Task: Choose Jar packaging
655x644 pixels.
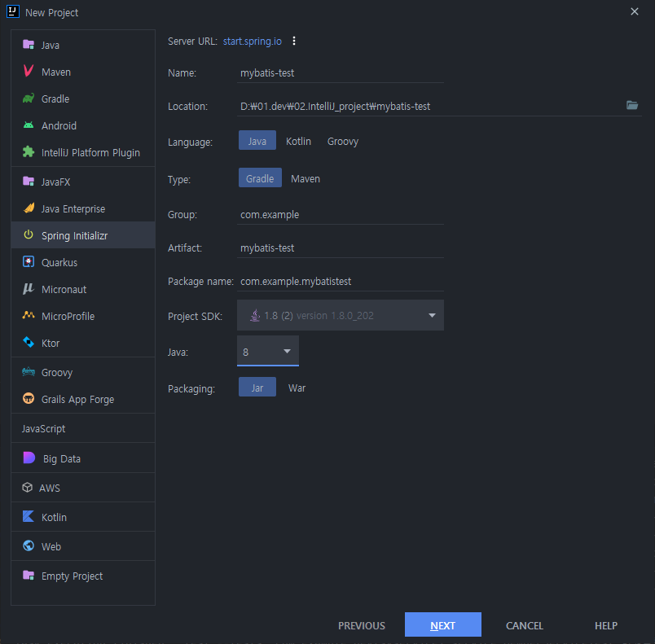Action: (x=257, y=387)
